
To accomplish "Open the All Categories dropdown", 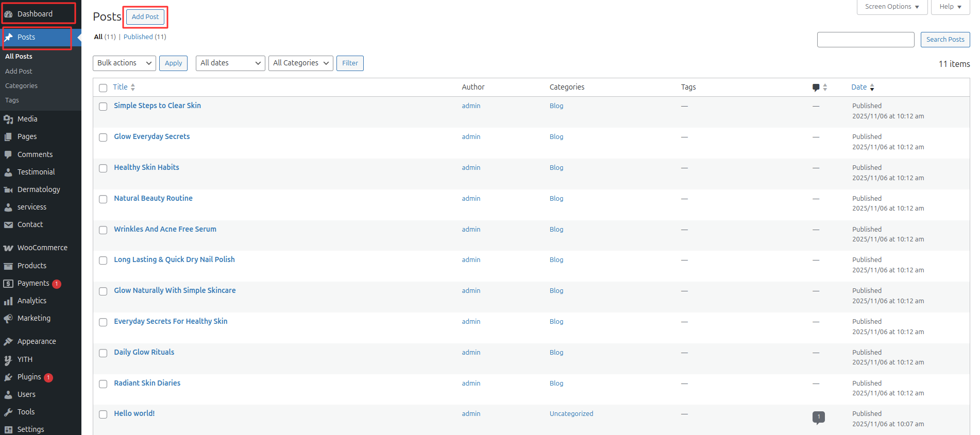I will 301,63.
